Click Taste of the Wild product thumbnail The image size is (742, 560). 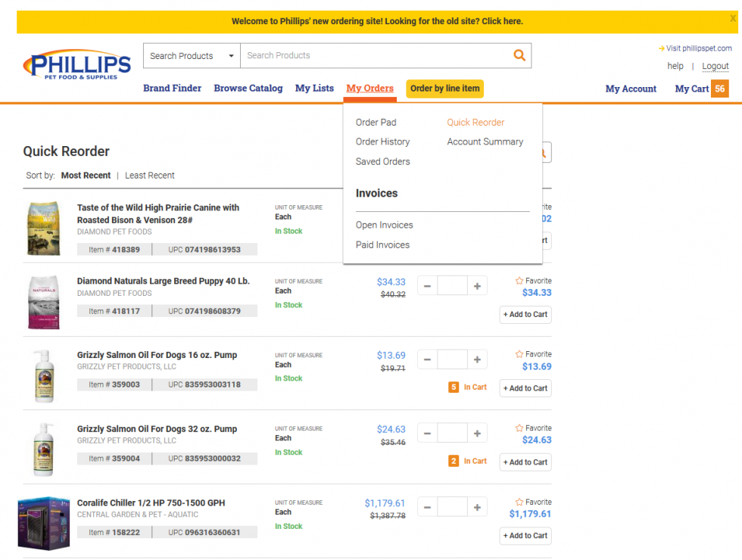click(44, 228)
